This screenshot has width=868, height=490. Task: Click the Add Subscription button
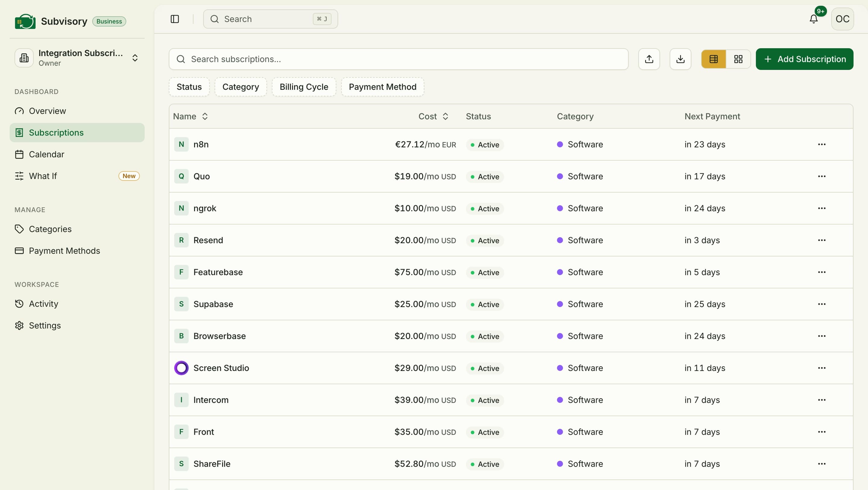click(x=804, y=59)
